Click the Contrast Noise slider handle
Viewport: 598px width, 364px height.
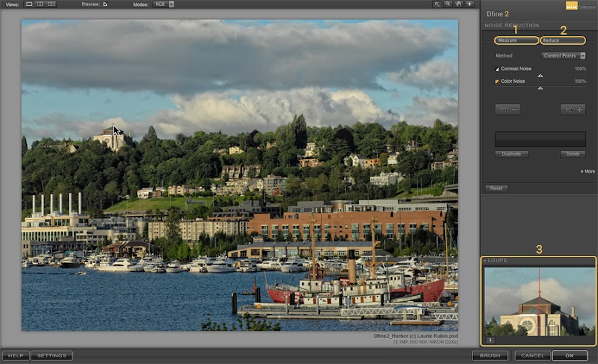point(541,76)
